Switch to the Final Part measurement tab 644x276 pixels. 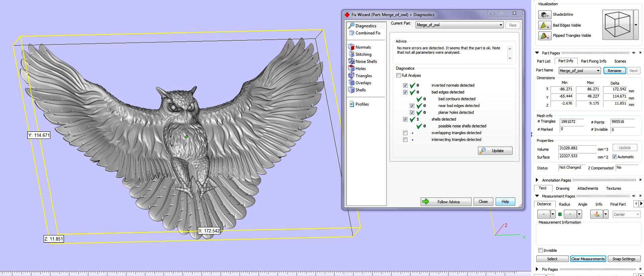point(618,204)
